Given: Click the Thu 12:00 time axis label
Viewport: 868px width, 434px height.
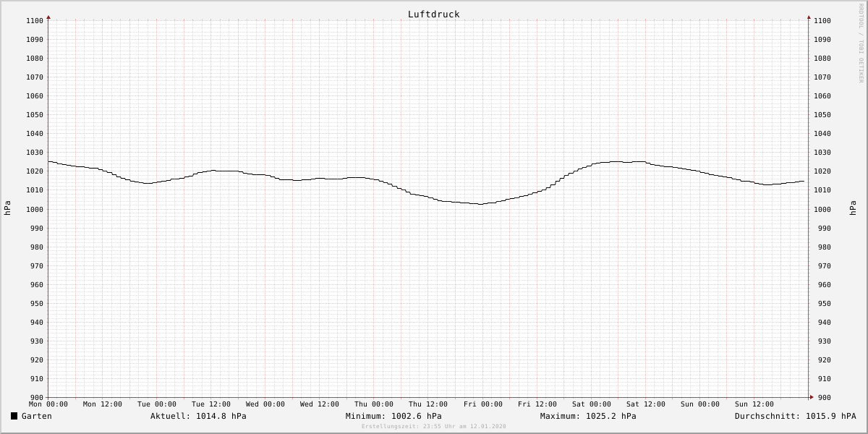Looking at the screenshot, I should 428,404.
